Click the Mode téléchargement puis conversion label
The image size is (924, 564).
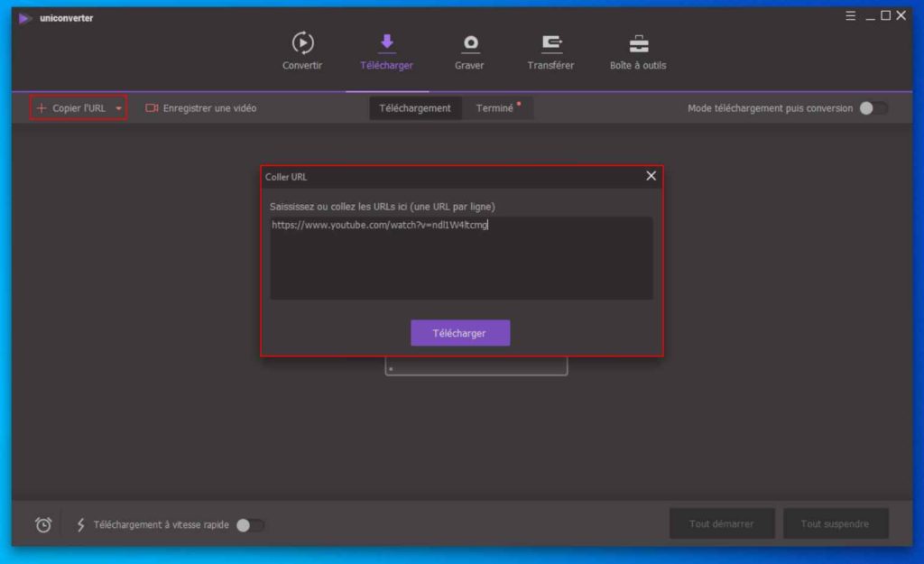[771, 108]
